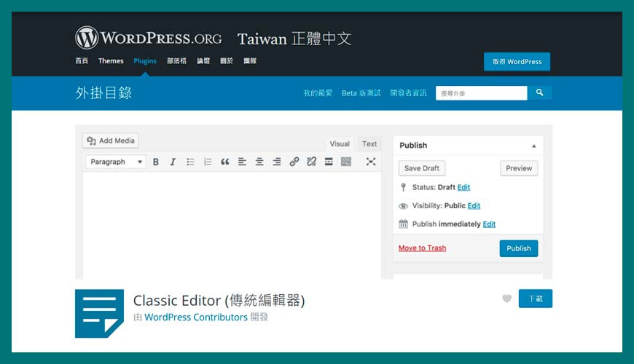Align text center
The height and width of the screenshot is (364, 634).
259,162
